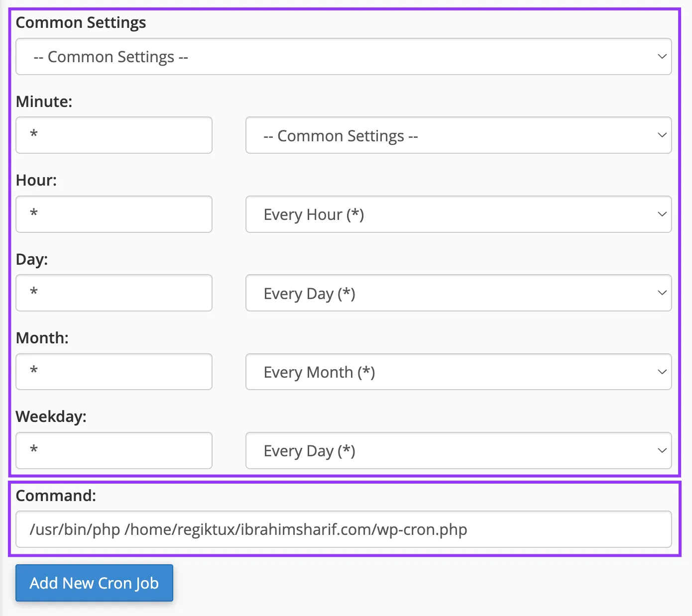
Task: Open the Day row Every Day (*) dropdown
Action: click(459, 293)
